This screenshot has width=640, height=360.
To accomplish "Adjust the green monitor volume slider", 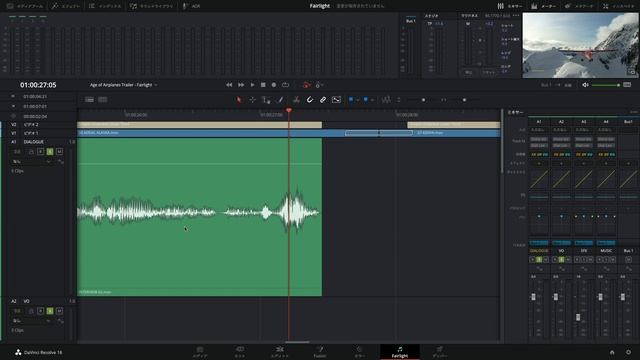I will click(x=606, y=85).
